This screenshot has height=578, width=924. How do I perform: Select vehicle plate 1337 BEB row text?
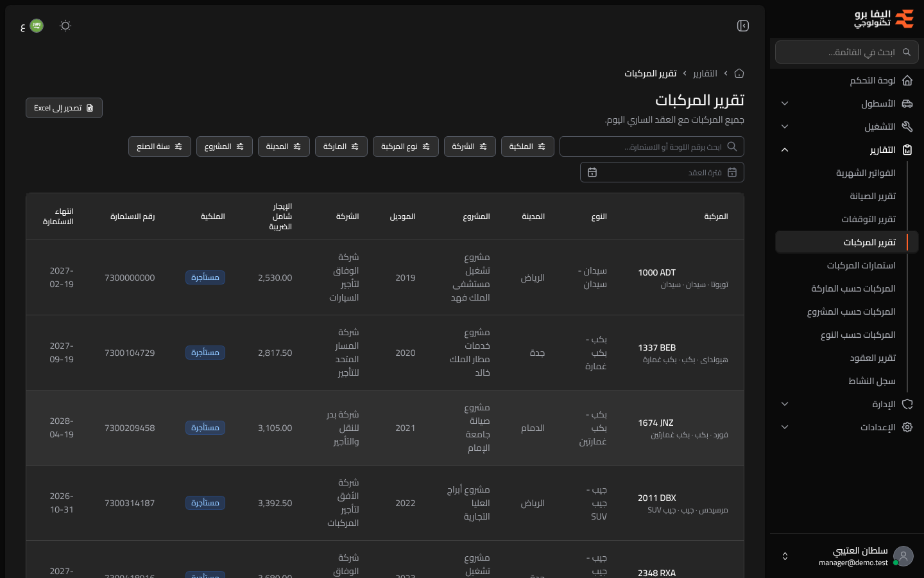657,347
